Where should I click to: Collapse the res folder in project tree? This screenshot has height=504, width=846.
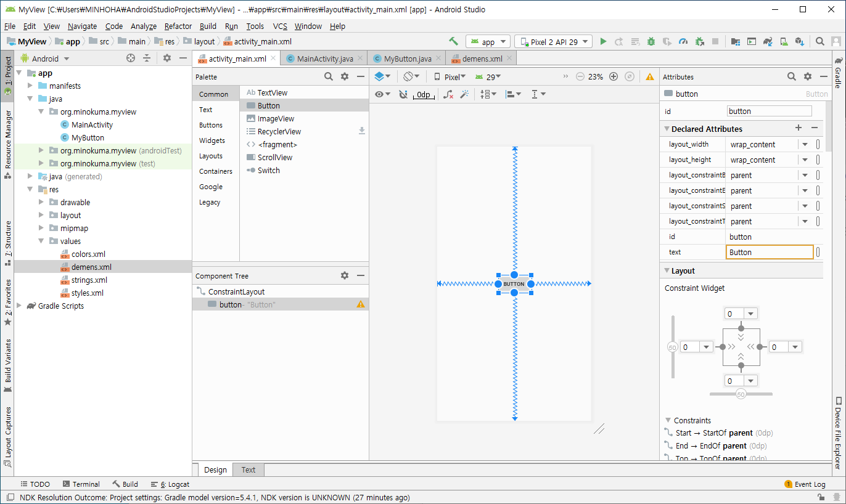[30, 189]
